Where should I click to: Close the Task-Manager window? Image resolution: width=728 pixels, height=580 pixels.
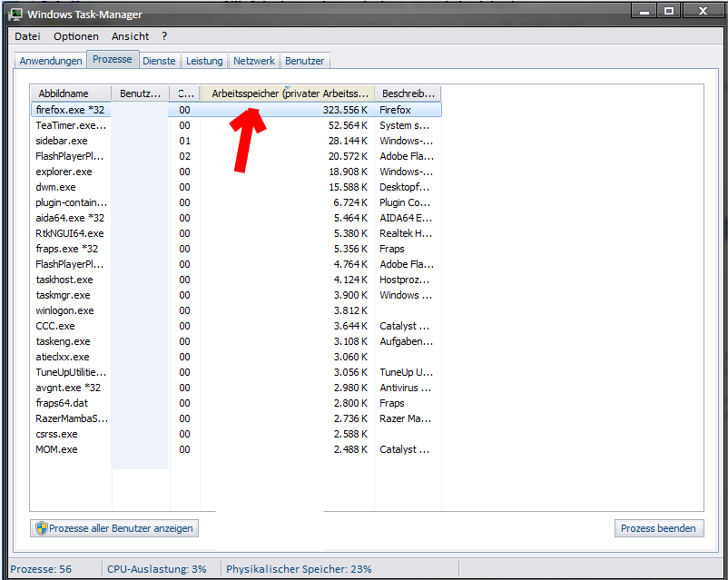point(703,11)
